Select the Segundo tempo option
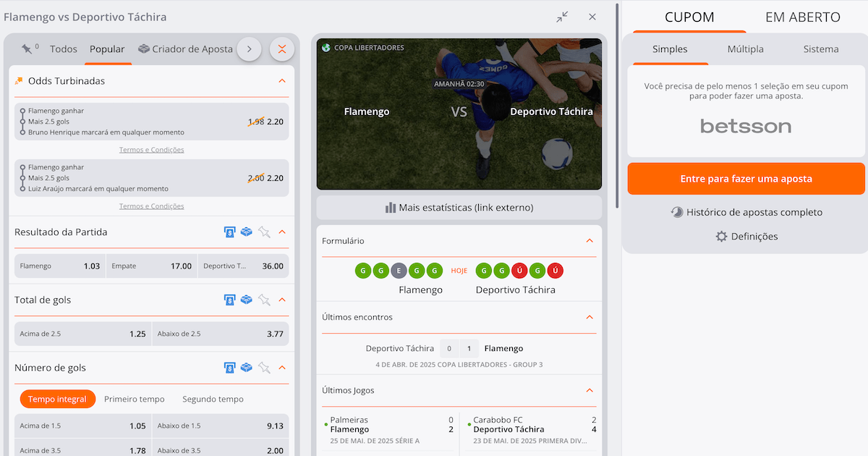 tap(213, 399)
